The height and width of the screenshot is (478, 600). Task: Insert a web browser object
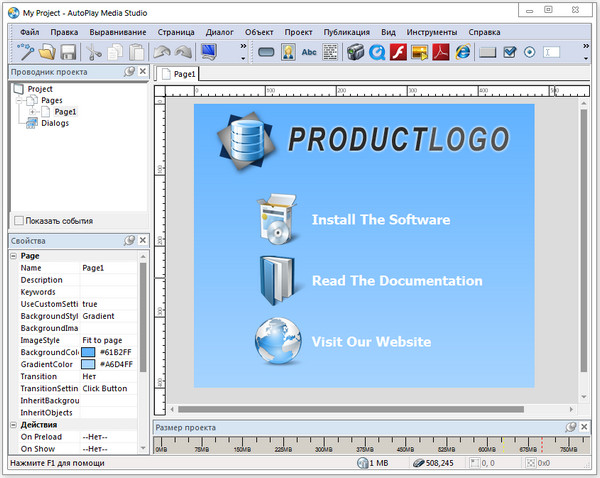click(463, 52)
